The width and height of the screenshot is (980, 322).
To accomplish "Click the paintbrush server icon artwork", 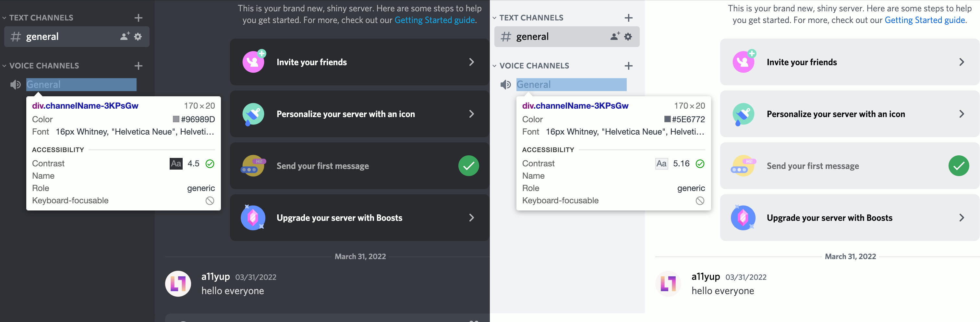I will pos(253,114).
